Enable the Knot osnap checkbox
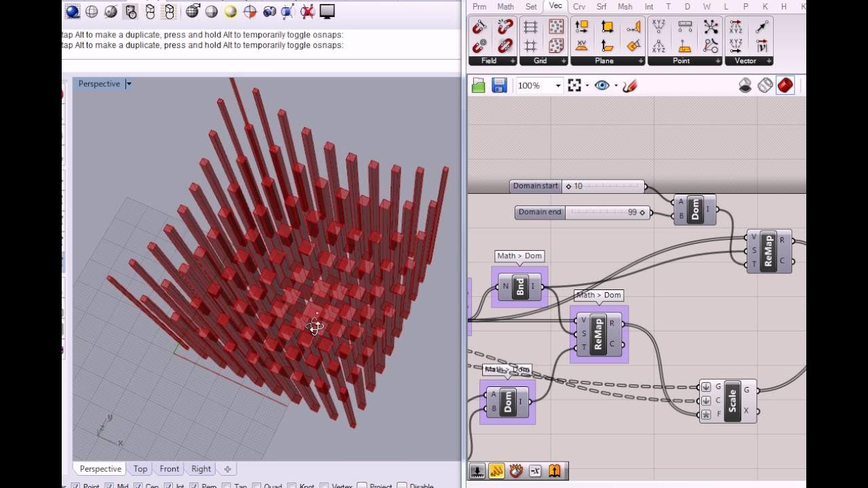The width and height of the screenshot is (868, 488). tap(292, 486)
